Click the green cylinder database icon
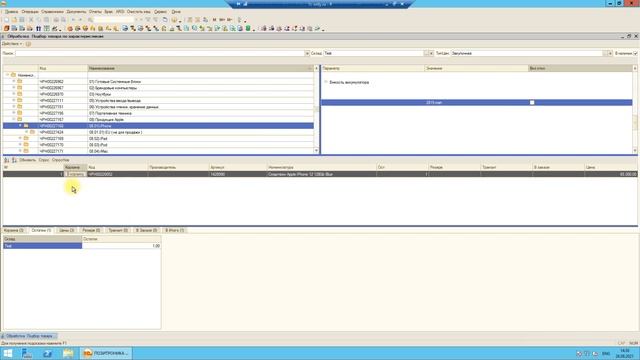 (248, 29)
